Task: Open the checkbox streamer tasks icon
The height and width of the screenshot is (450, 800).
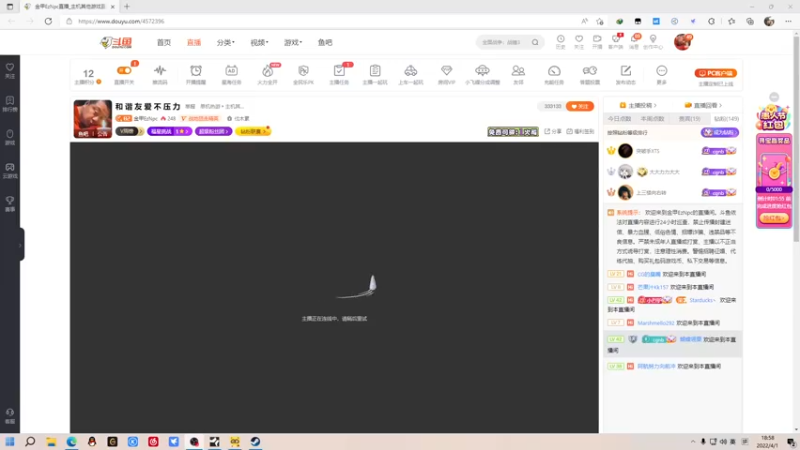Action: coord(339,71)
